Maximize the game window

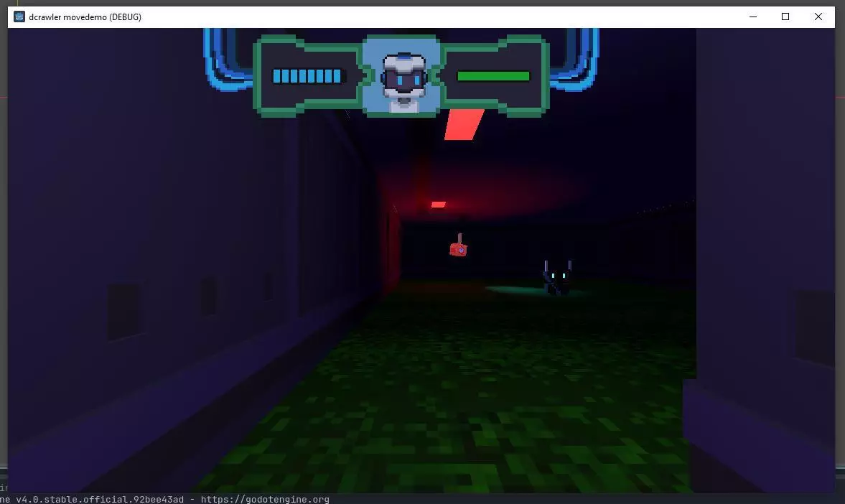coord(785,17)
